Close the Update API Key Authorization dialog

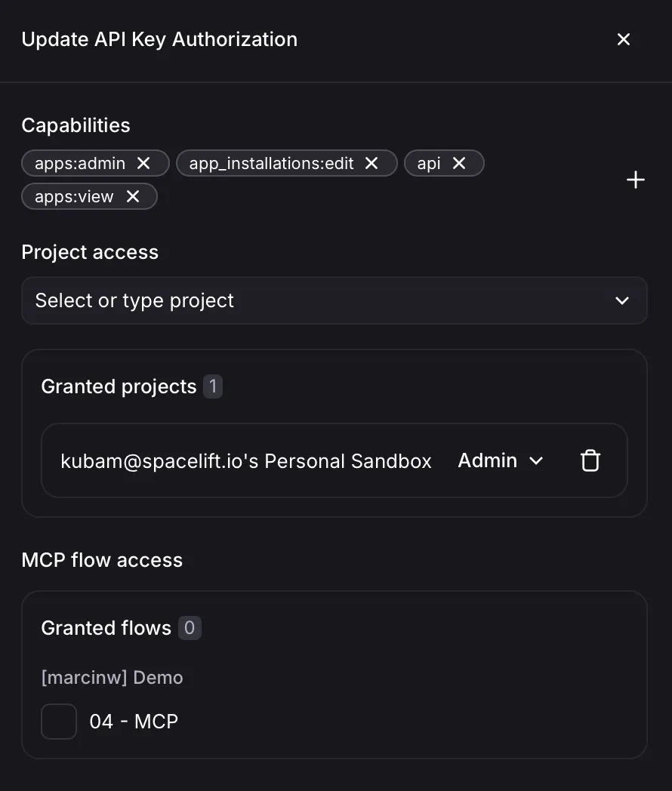pos(624,39)
